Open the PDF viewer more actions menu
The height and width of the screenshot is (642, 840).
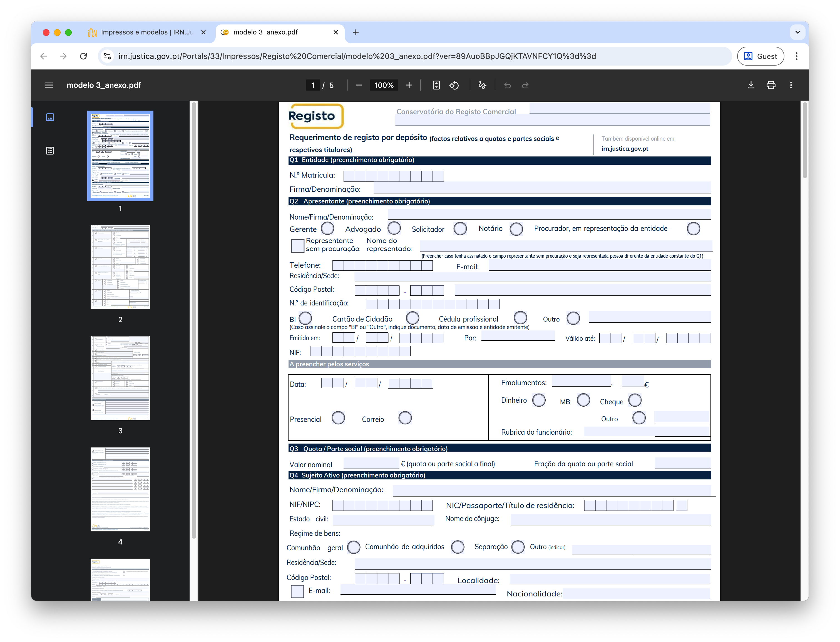[x=791, y=85]
